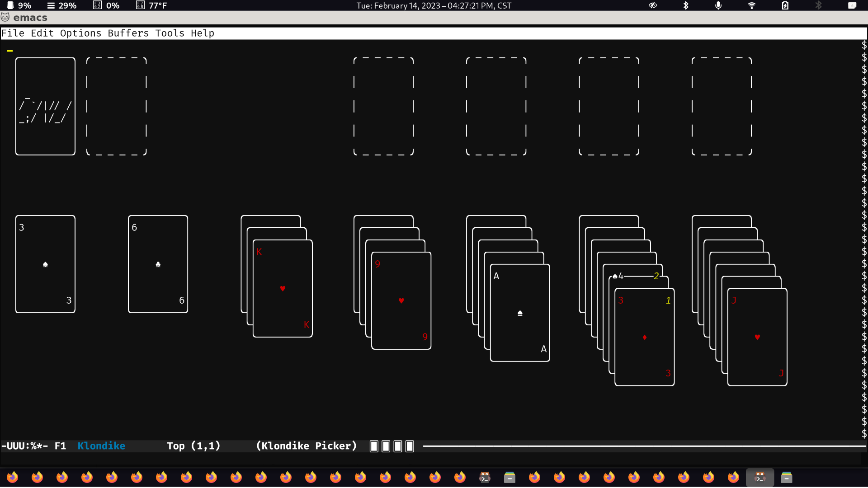Select the Jack of hearts card

[x=757, y=337]
